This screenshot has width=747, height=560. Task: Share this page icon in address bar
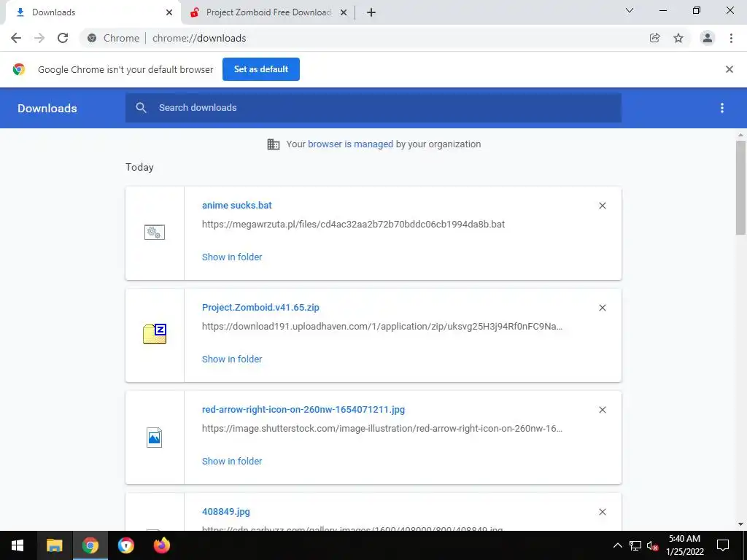point(654,38)
